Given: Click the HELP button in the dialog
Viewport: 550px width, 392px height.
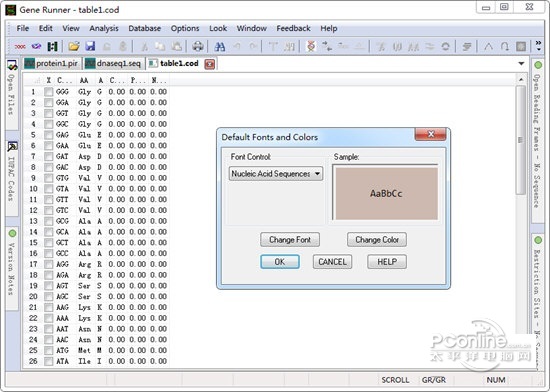Looking at the screenshot, I should point(387,262).
